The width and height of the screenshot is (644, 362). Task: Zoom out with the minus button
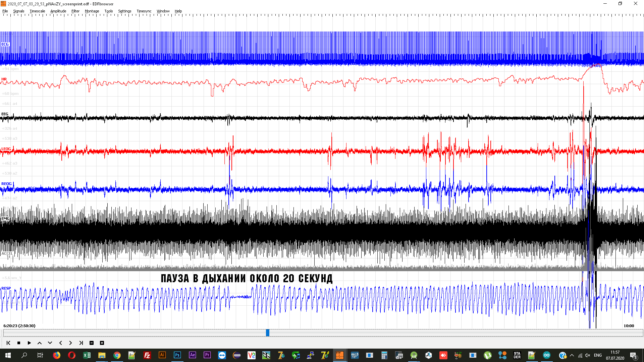pyautogui.click(x=92, y=343)
